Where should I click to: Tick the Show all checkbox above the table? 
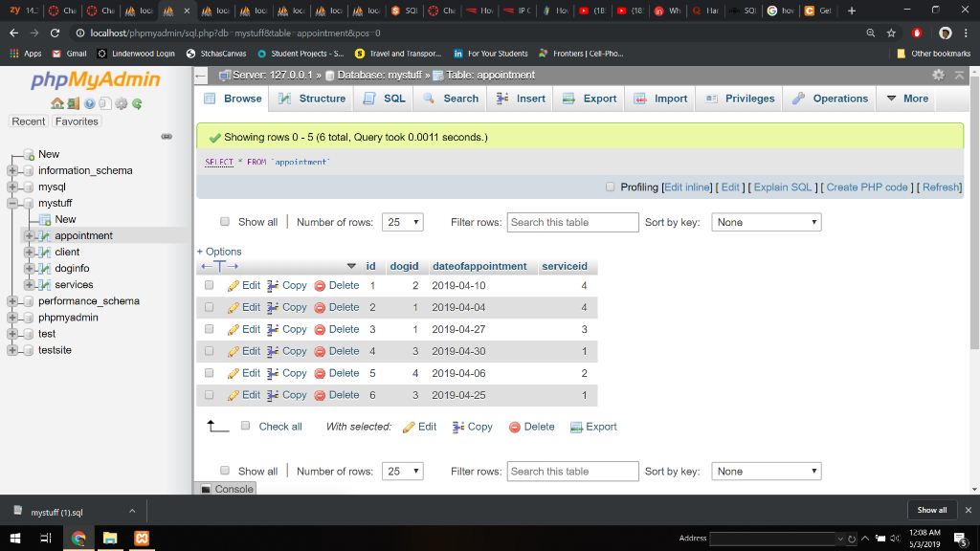click(x=225, y=222)
